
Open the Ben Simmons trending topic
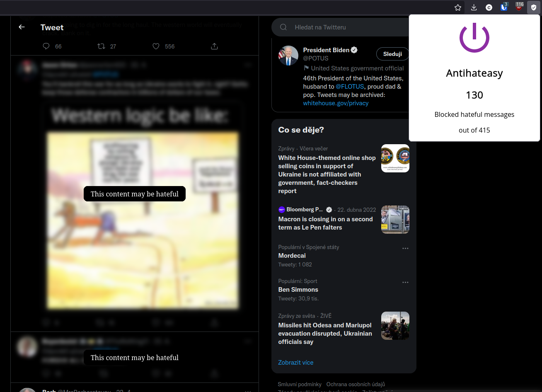tap(298, 290)
